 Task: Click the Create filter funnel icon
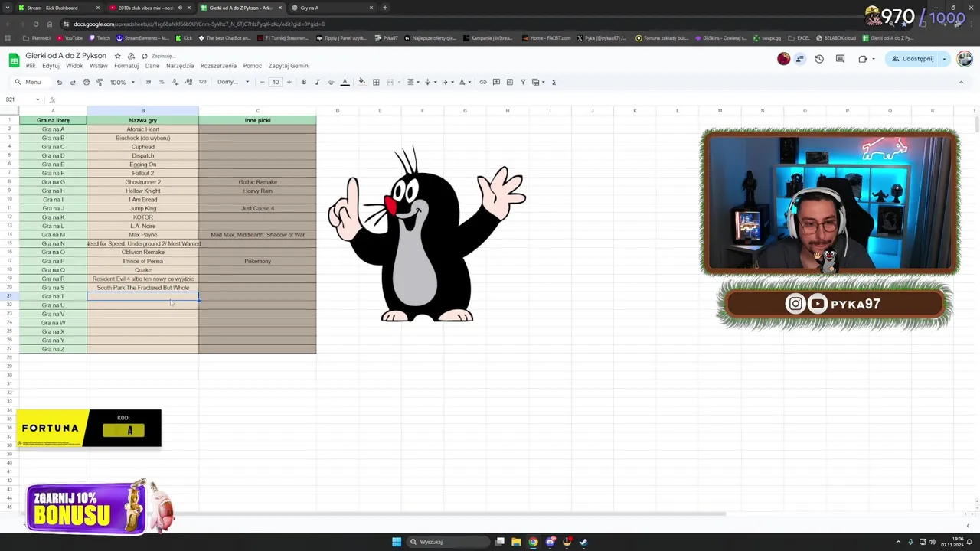tap(523, 82)
